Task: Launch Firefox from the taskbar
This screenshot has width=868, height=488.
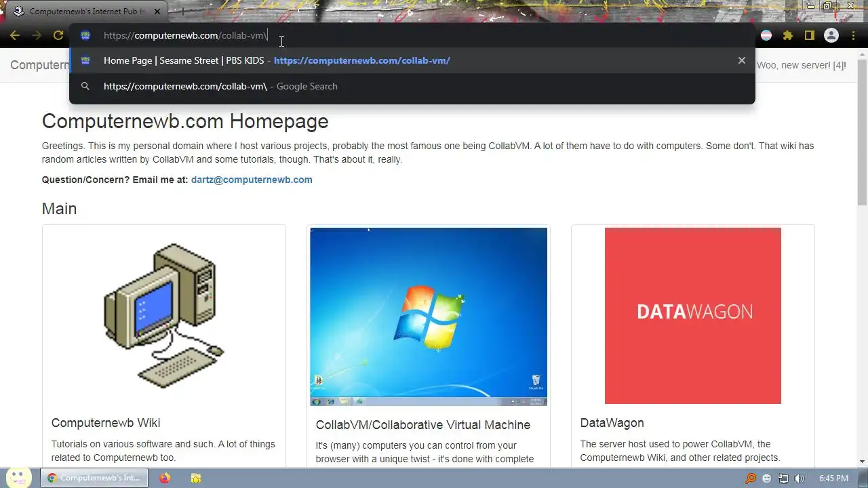Action: [x=165, y=478]
